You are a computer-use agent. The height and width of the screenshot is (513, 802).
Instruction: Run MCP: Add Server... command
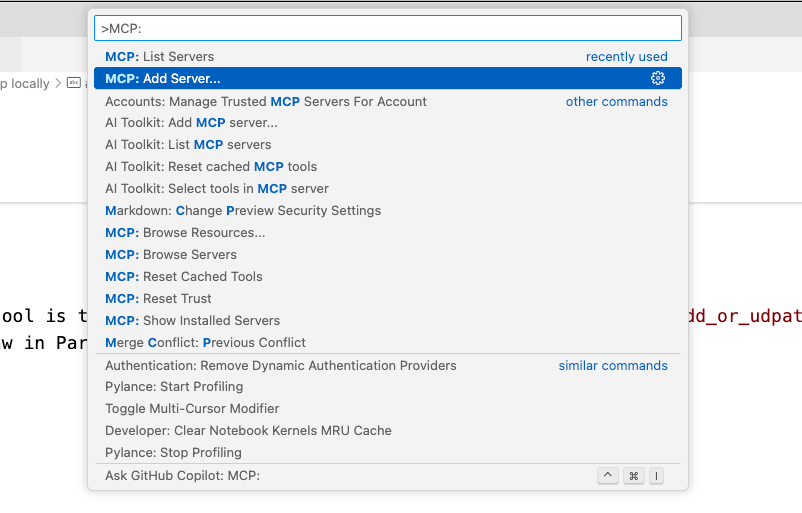click(388, 78)
